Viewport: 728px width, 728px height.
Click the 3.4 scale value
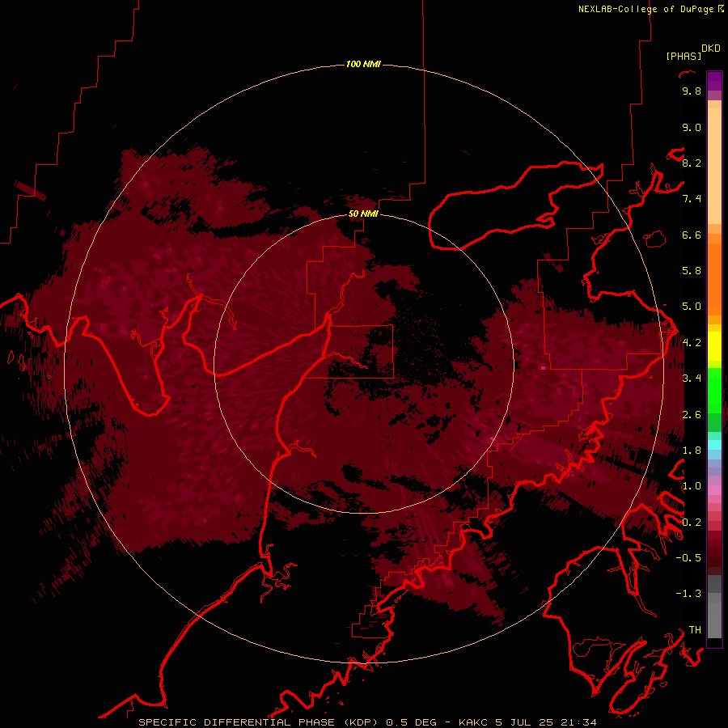click(x=692, y=379)
